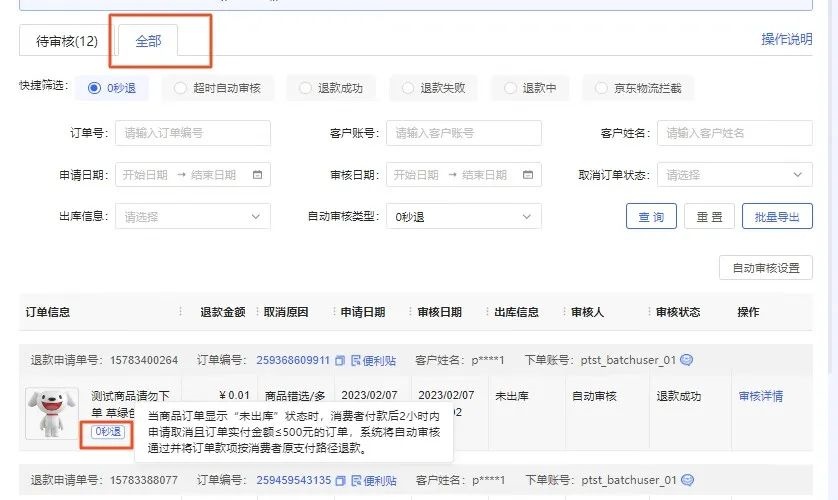Click the 订单号 input field

tap(192, 133)
